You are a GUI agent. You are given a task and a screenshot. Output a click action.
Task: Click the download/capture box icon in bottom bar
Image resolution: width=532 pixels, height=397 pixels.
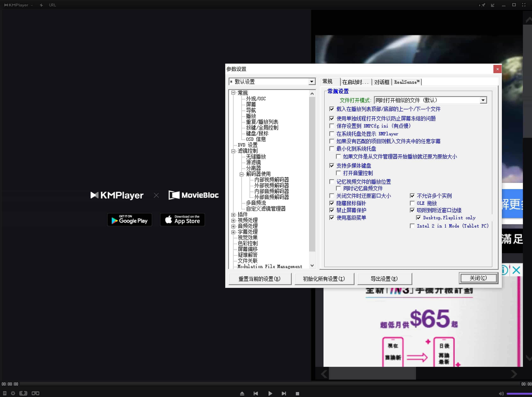click(23, 393)
